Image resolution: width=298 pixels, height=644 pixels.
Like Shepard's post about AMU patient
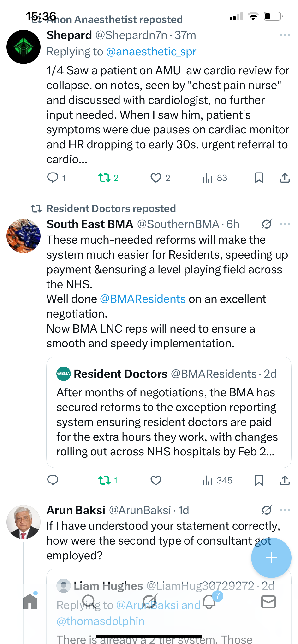point(156,178)
